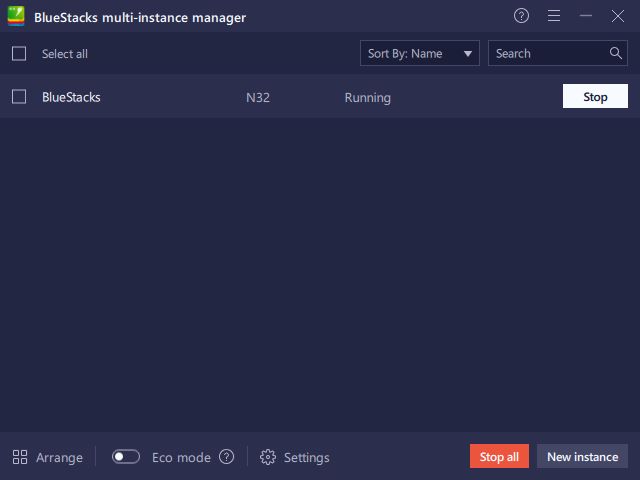Open the hamburger menu in title bar
The image size is (640, 480).
point(553,16)
